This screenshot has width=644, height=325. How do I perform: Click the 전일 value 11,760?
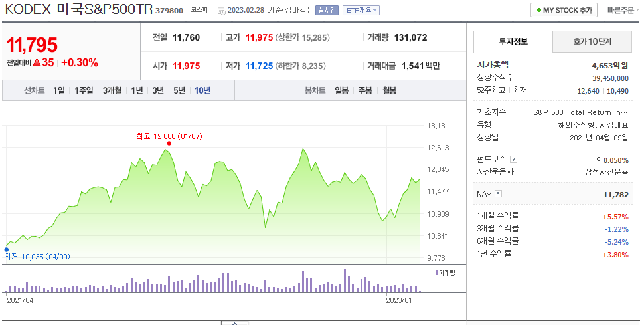[x=186, y=37]
